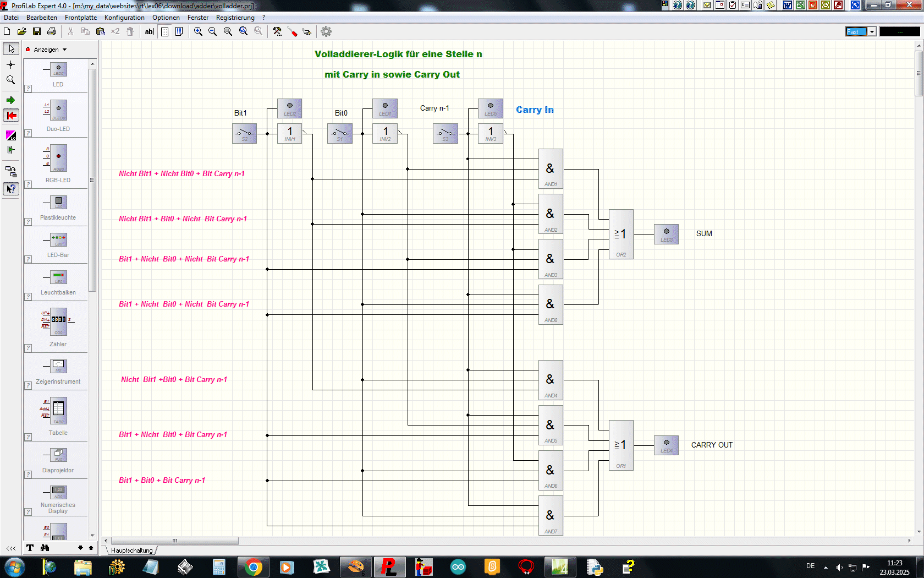The image size is (924, 578).
Task: Toggle the grid display icon
Action: [x=164, y=31]
